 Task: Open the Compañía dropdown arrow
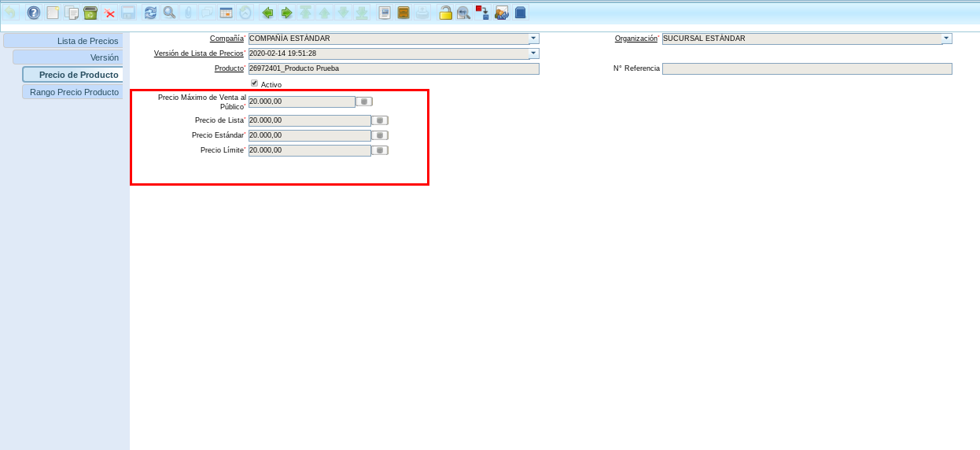click(x=534, y=39)
